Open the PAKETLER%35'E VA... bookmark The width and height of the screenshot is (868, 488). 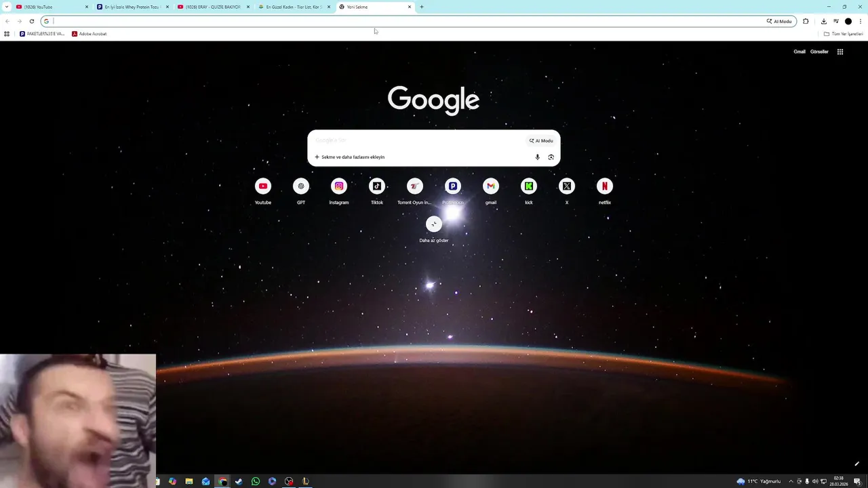42,34
